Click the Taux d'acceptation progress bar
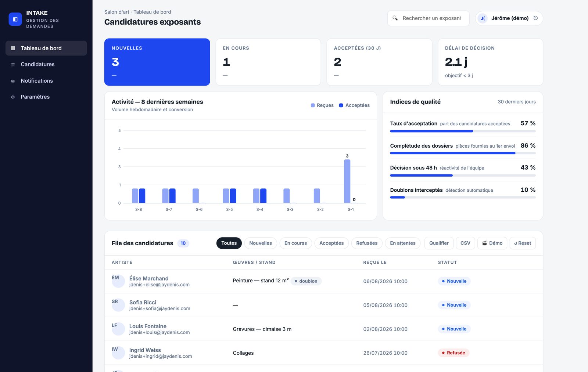 (463, 131)
